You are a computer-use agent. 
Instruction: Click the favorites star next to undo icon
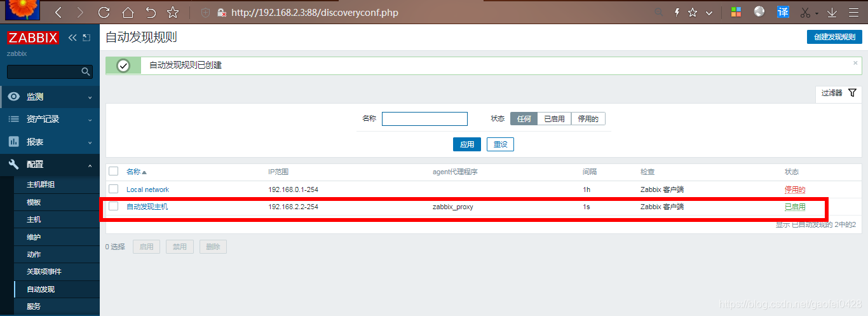(172, 12)
